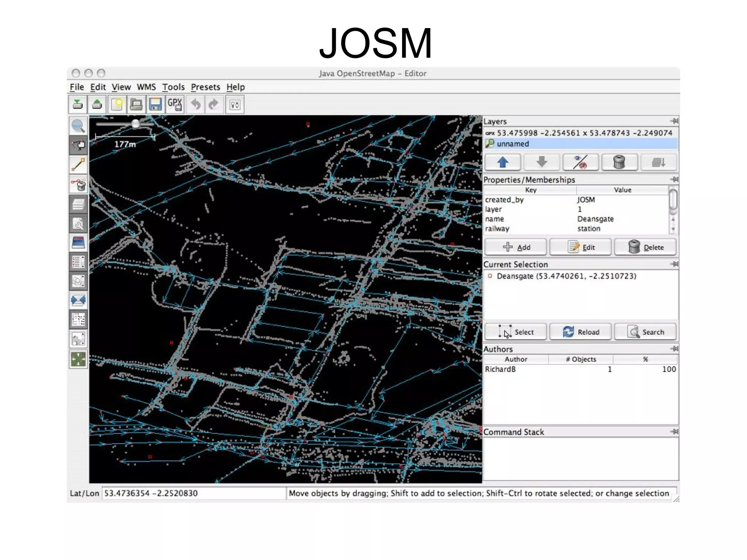Image resolution: width=747 pixels, height=560 pixels.
Task: Select the Zoom magnifier tool
Action: pyautogui.click(x=78, y=126)
